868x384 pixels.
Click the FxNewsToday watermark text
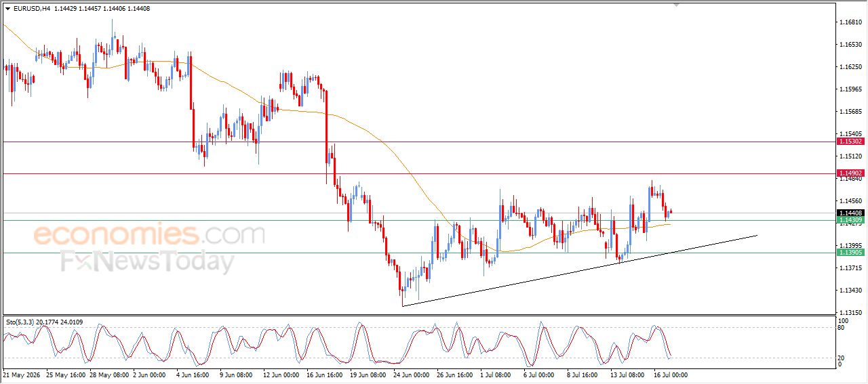148,261
